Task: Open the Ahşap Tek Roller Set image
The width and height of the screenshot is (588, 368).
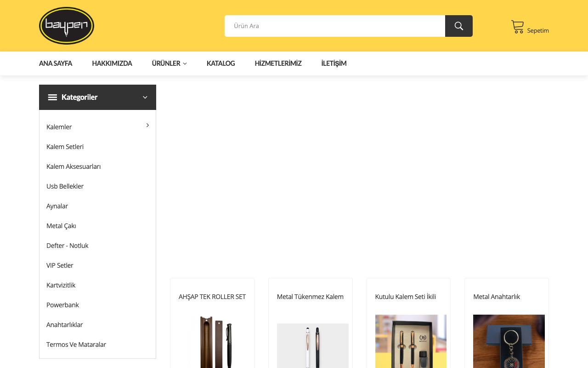Action: point(212,341)
